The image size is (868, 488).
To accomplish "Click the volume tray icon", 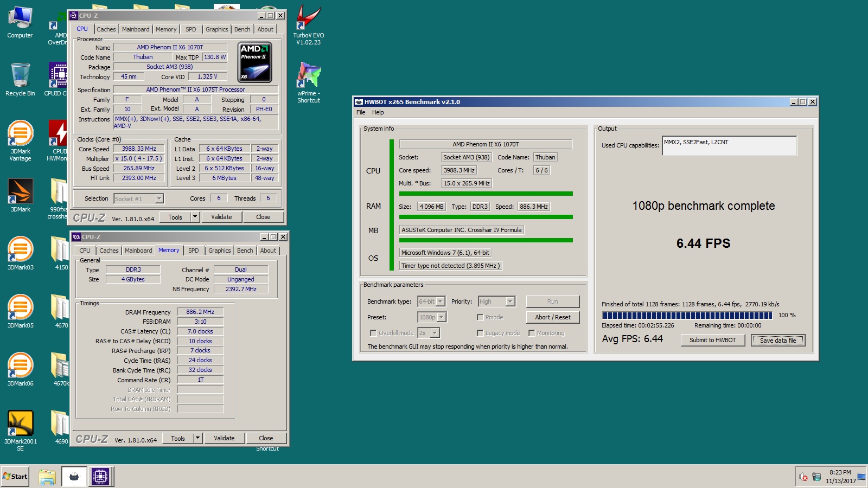I will pos(803,477).
